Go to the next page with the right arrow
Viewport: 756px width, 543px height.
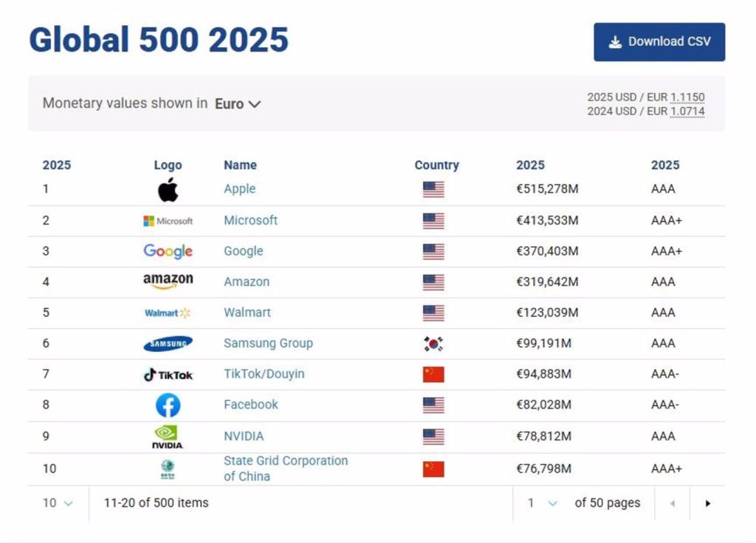[x=707, y=502]
